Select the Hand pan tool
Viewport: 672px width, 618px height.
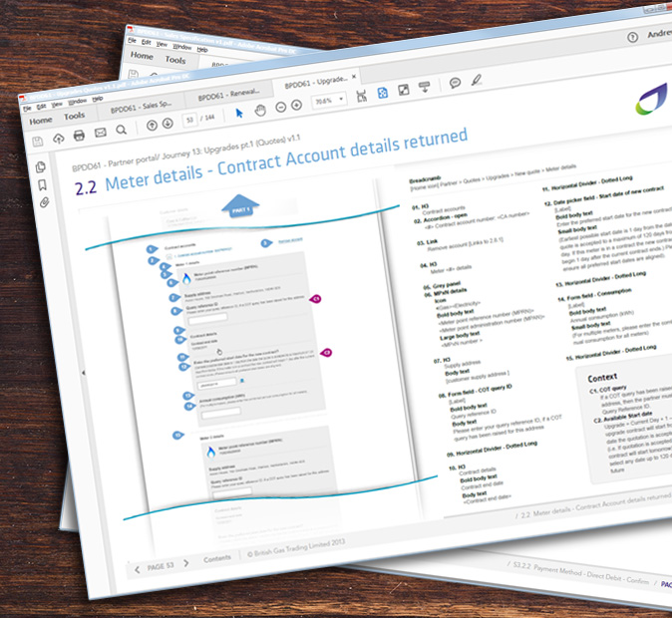pos(260,110)
